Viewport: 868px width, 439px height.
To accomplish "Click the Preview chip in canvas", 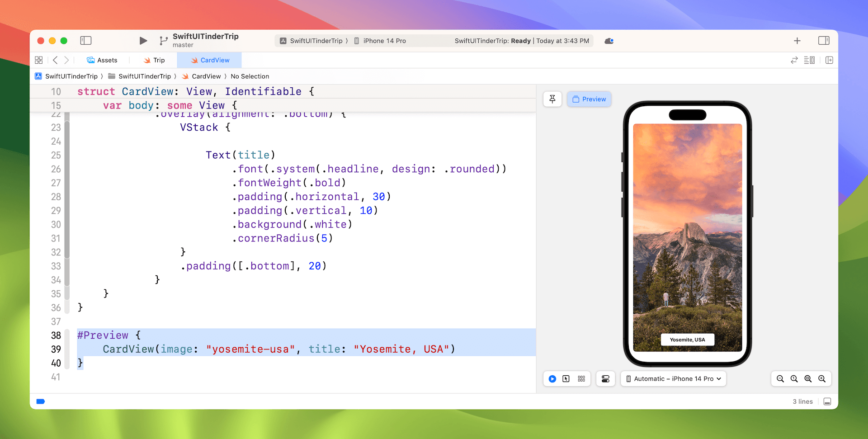I will coord(589,99).
